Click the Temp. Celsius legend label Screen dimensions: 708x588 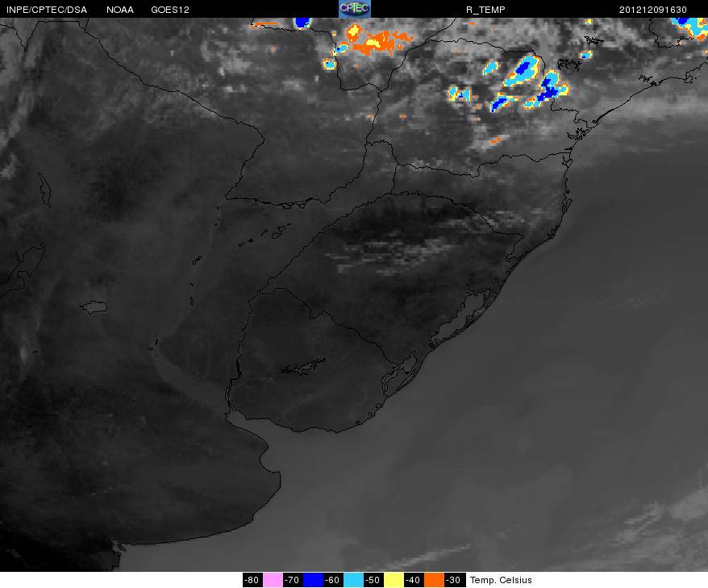(x=501, y=580)
